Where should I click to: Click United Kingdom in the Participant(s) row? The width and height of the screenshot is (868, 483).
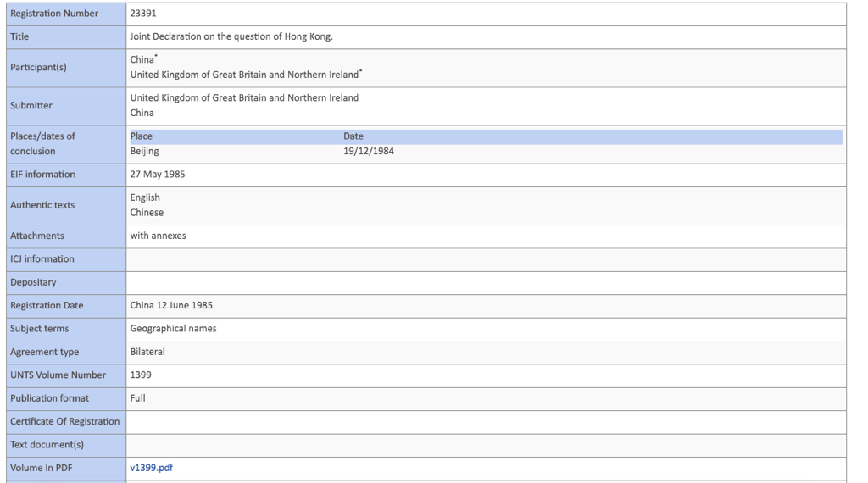(x=244, y=75)
